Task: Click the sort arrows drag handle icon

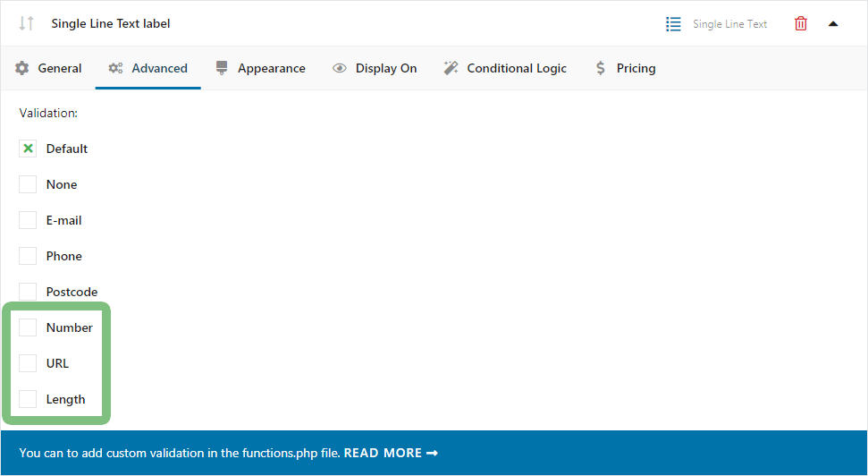Action: tap(27, 24)
